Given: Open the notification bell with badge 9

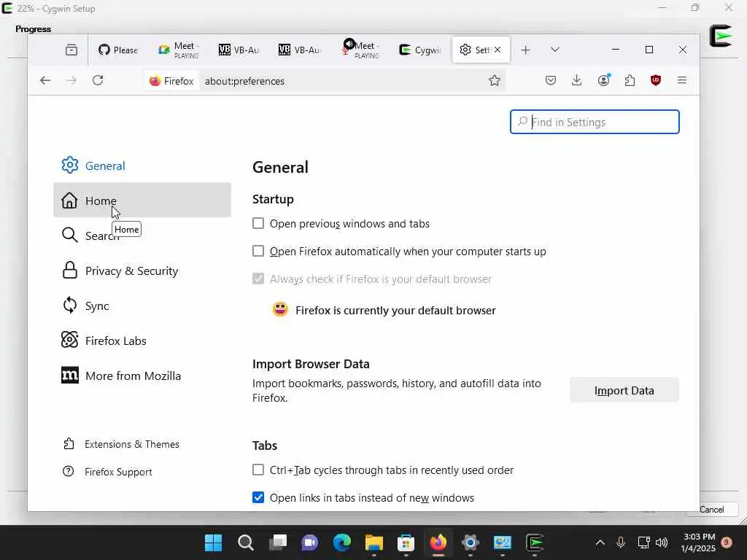Looking at the screenshot, I should (727, 542).
